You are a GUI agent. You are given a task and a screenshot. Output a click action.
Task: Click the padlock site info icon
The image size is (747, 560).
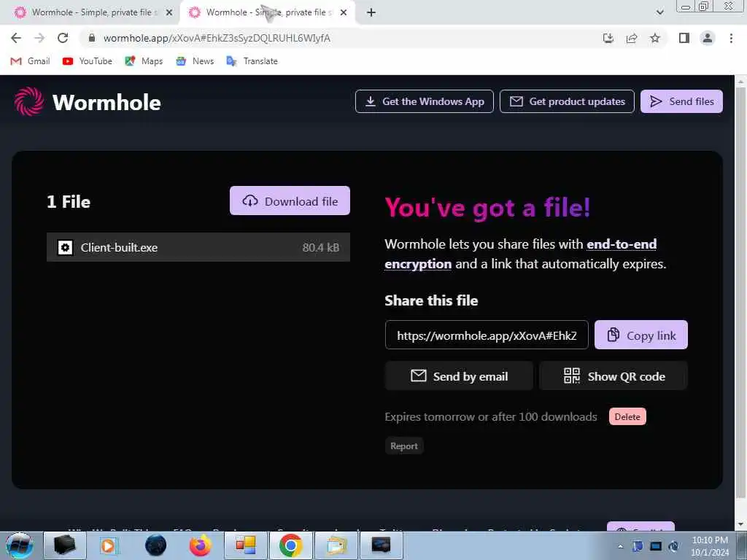click(93, 38)
